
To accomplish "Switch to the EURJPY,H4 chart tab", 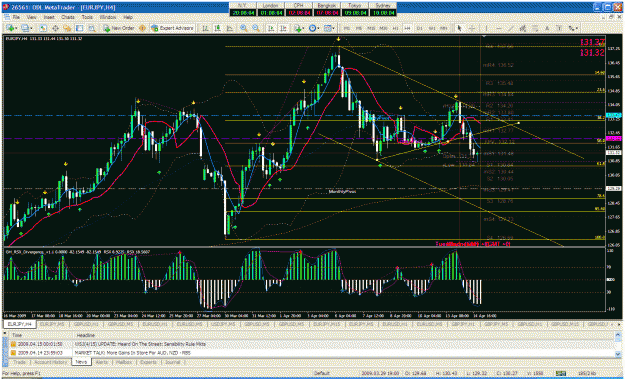I will (20, 324).
